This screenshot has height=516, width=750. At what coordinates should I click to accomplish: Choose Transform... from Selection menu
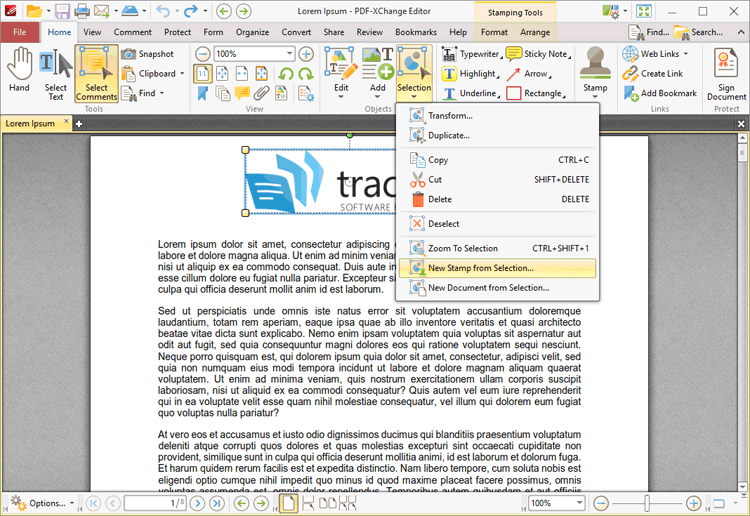[x=497, y=116]
